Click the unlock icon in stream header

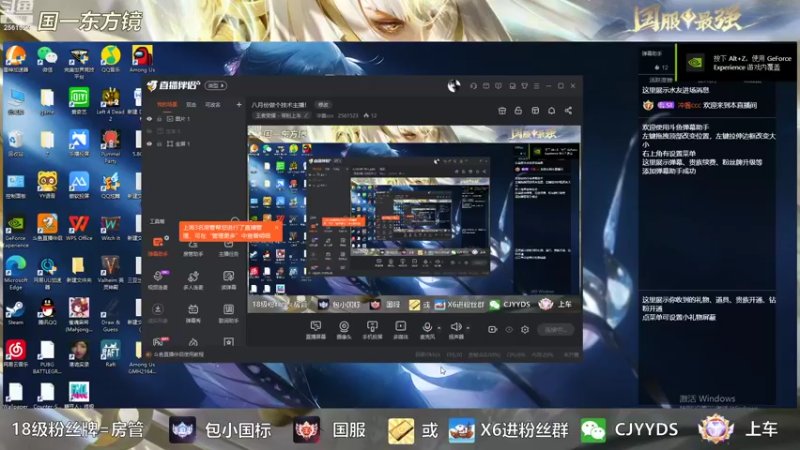(518, 110)
